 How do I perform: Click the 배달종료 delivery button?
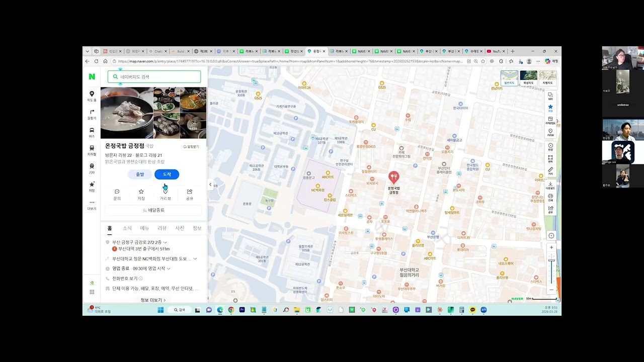click(x=153, y=210)
